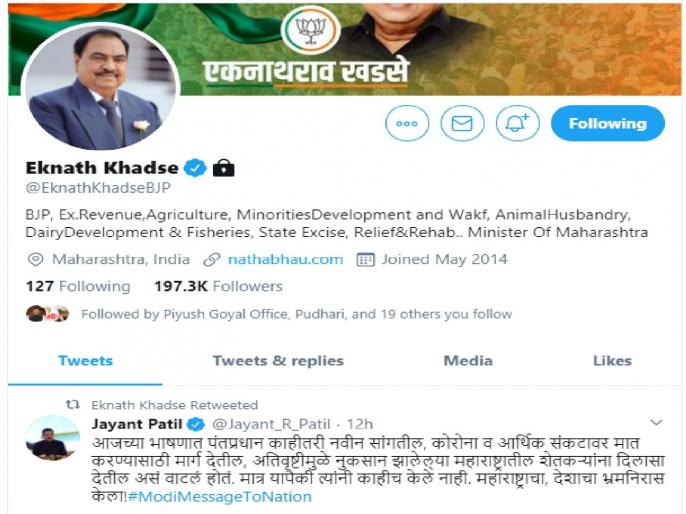Viewport: 686px width, 514px height.
Task: Click the location pin icon near Maharashtra
Action: point(35,259)
